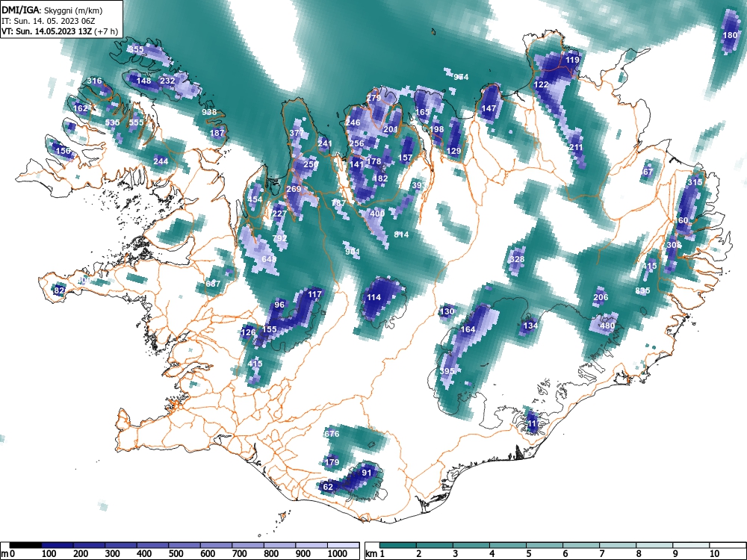This screenshot has height=560, width=747.
Task: Click the value 355 in the northwest
Action: tap(136, 49)
